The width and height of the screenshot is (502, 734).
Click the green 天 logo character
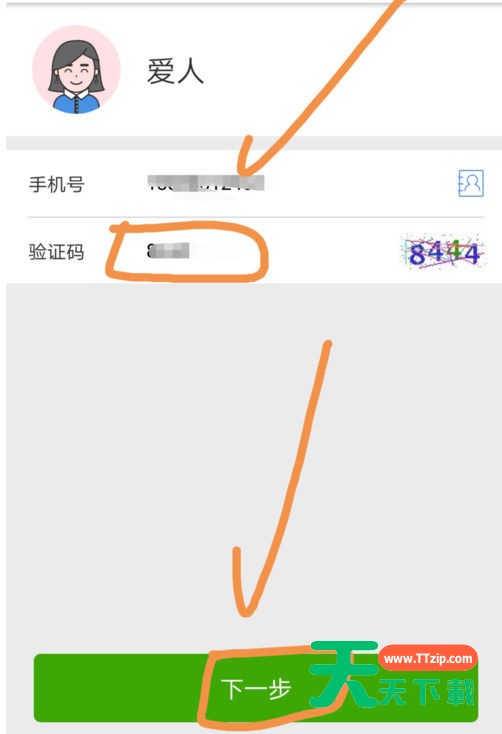pos(344,674)
